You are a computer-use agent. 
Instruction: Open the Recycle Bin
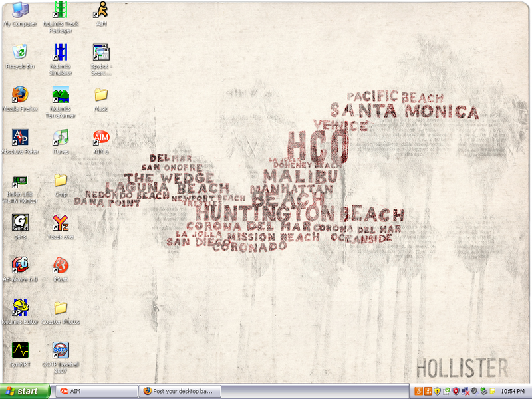click(x=20, y=57)
